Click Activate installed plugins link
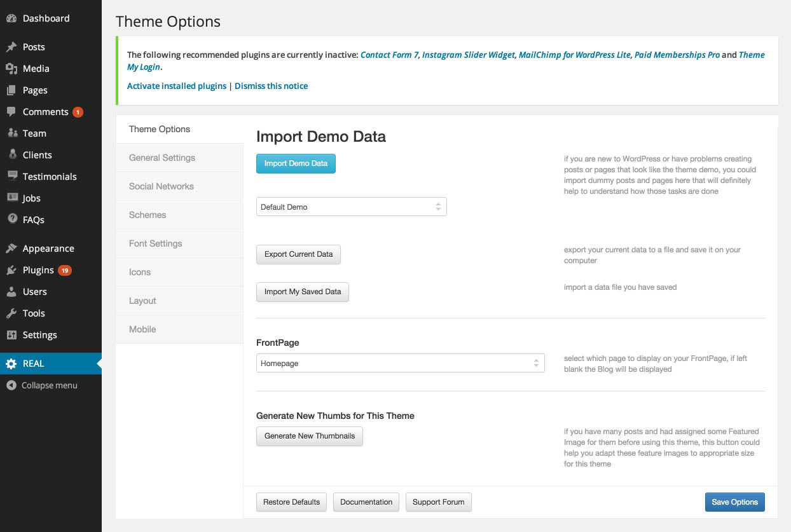 coord(177,86)
